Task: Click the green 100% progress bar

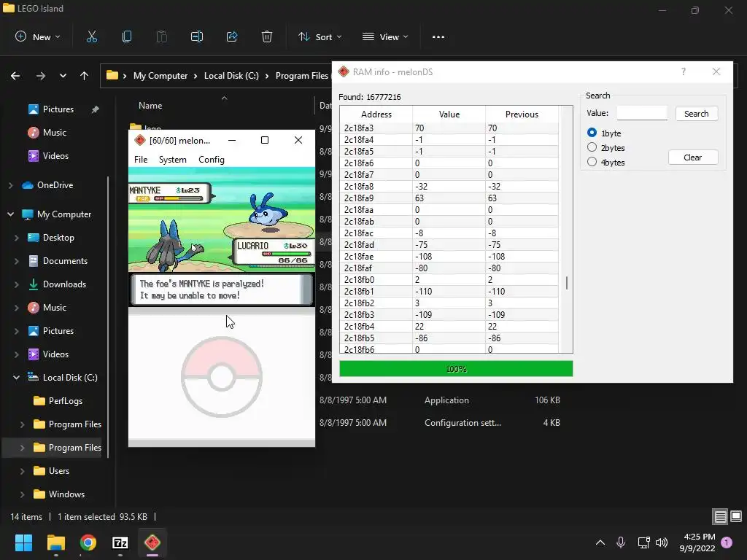Action: [x=456, y=368]
